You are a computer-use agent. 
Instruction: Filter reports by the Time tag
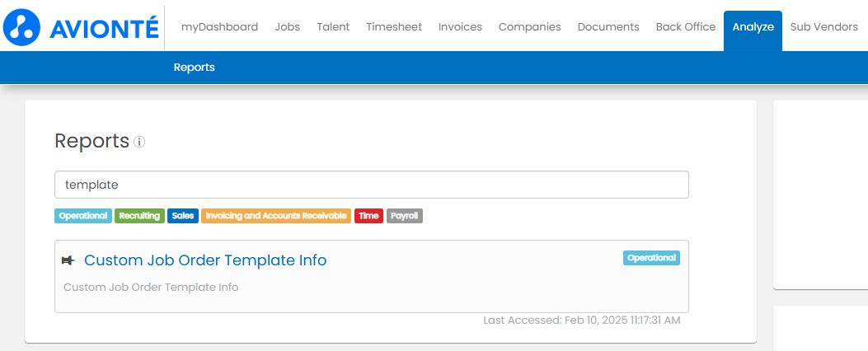pos(368,216)
